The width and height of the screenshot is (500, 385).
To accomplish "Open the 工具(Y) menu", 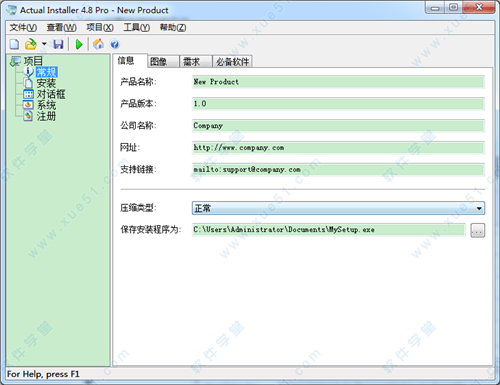I will (x=137, y=27).
